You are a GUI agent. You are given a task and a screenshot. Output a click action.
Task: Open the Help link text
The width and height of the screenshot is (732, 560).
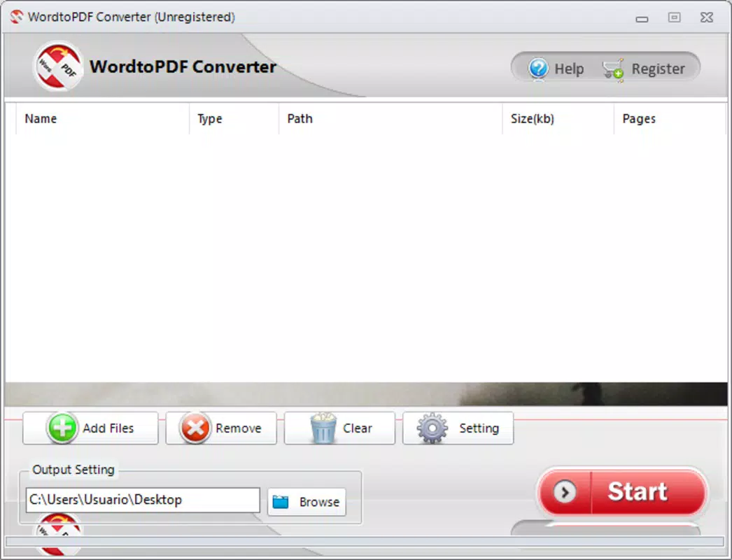[569, 69]
